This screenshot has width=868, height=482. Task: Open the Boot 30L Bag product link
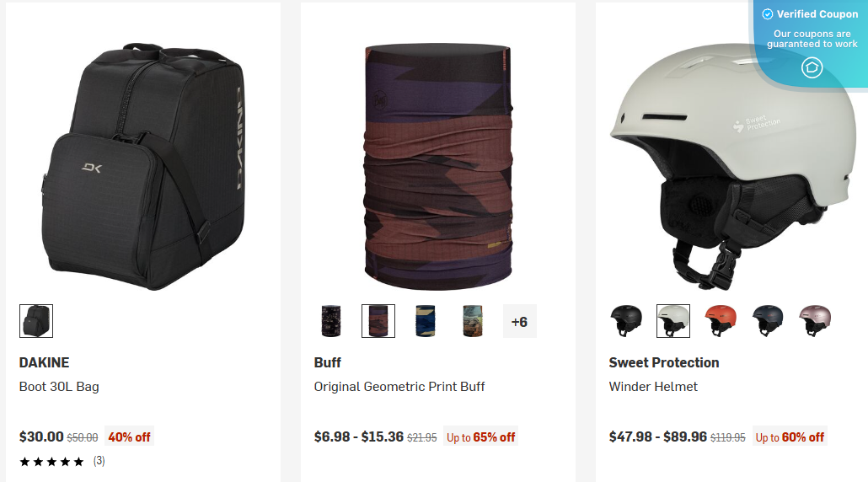(59, 387)
